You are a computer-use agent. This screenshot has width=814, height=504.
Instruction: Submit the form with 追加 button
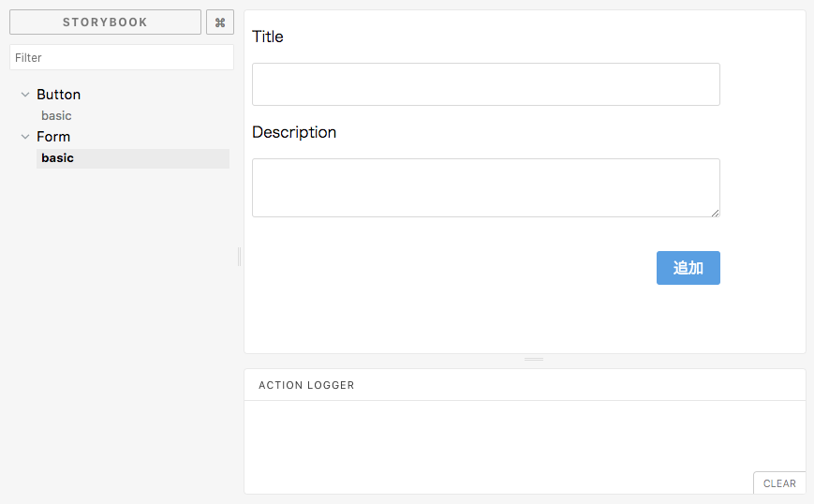tap(688, 268)
